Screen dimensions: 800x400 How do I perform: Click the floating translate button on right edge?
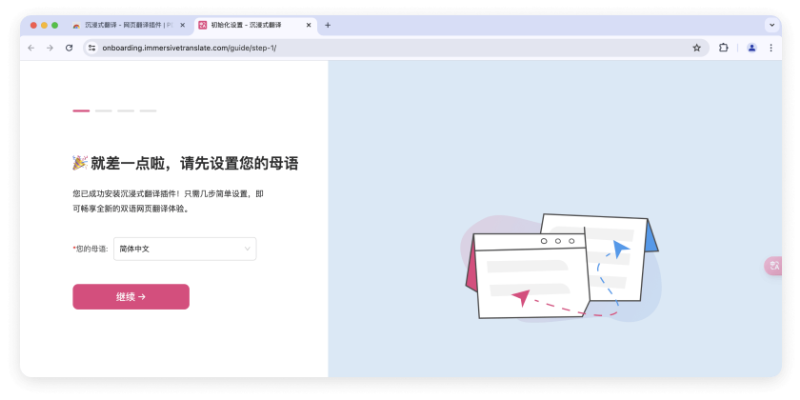[x=773, y=266]
